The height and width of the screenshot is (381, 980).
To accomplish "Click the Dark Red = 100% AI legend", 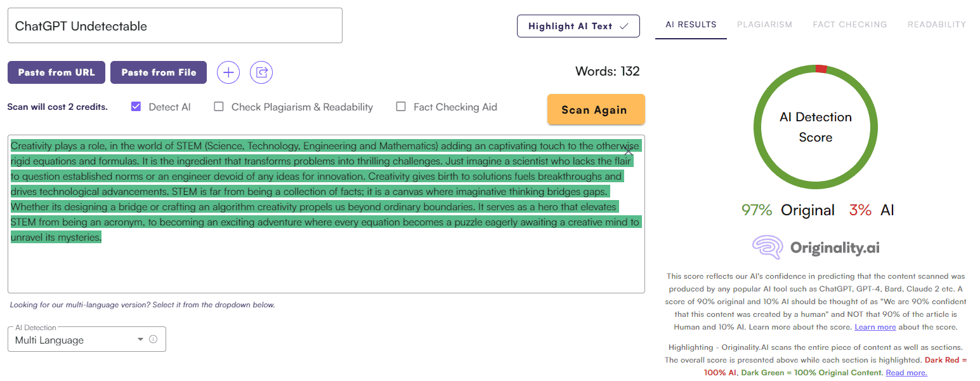I will pos(835,366).
